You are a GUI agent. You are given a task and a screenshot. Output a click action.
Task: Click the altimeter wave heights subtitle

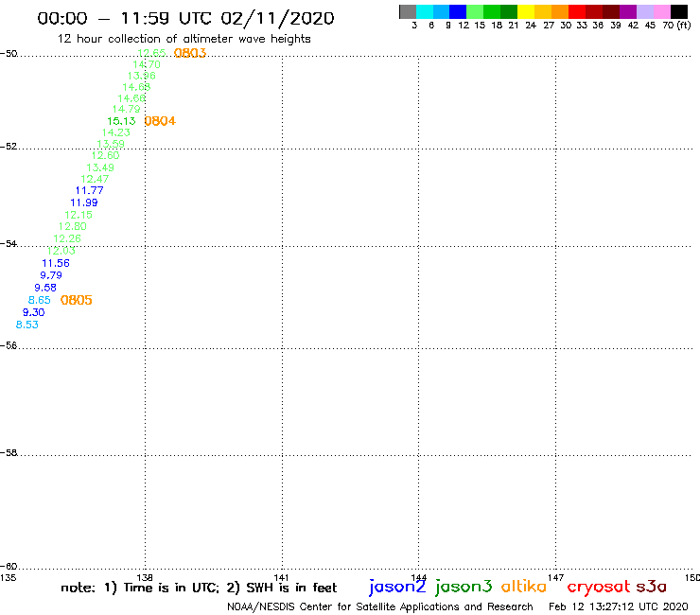184,39
